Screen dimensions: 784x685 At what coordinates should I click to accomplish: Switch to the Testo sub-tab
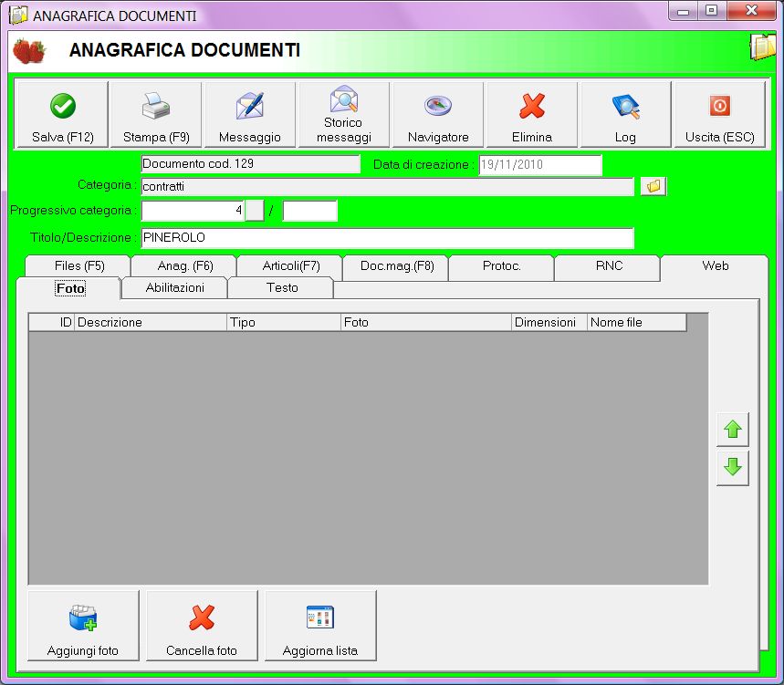point(281,288)
